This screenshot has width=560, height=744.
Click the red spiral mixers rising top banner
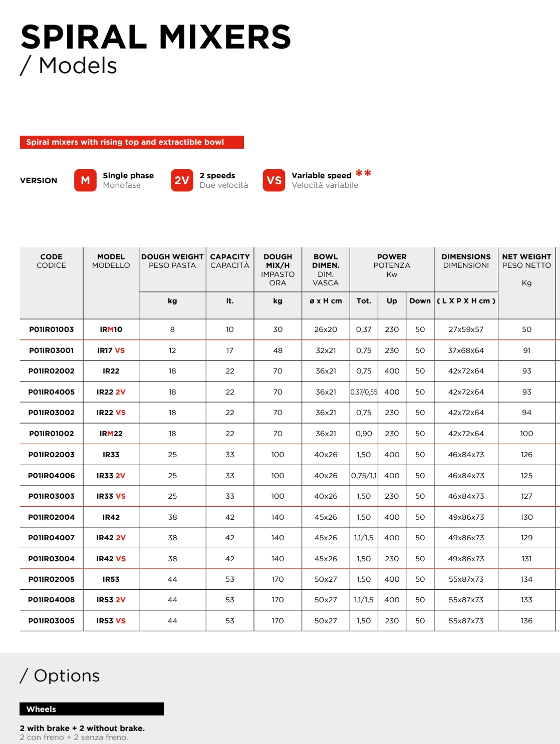[132, 142]
